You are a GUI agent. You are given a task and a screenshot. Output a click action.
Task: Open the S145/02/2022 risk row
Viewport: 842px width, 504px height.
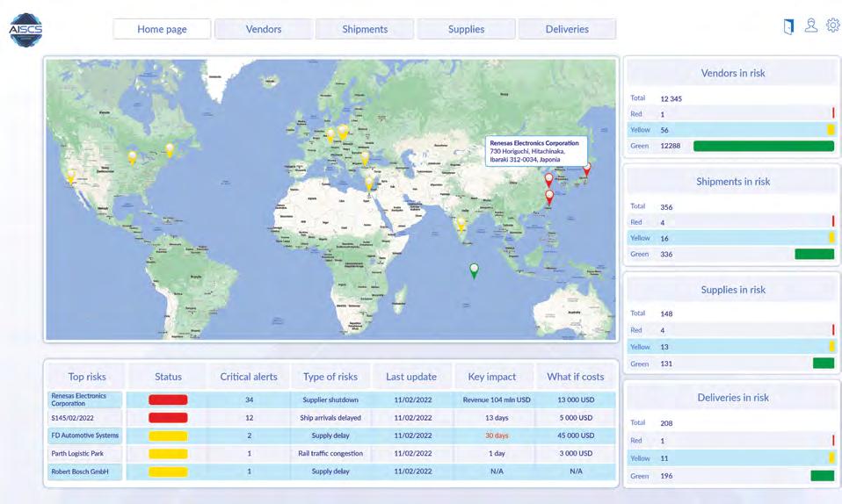(85, 418)
